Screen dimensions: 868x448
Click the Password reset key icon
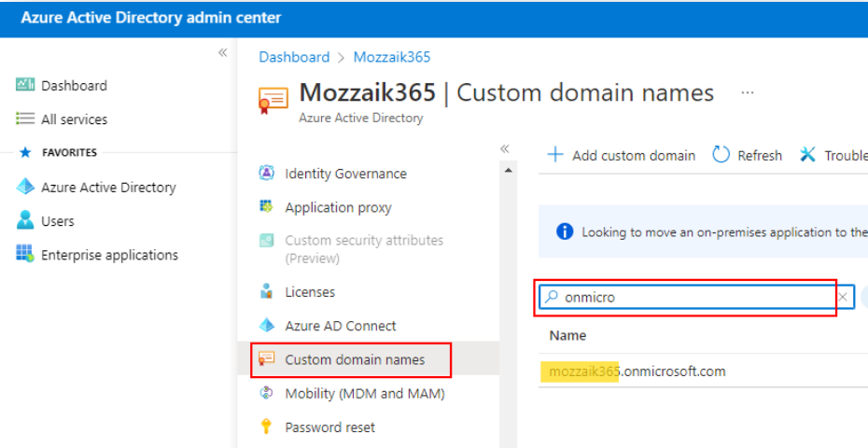tap(267, 427)
